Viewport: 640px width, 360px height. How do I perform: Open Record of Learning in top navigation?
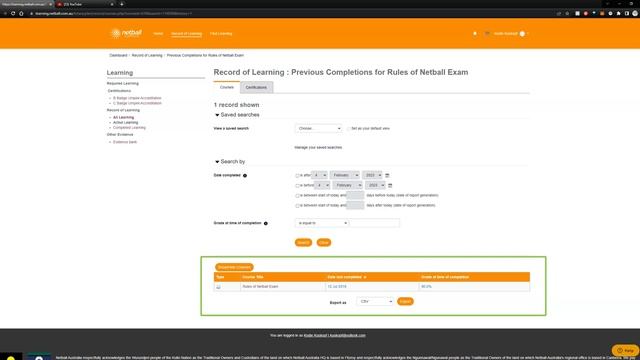tap(187, 33)
